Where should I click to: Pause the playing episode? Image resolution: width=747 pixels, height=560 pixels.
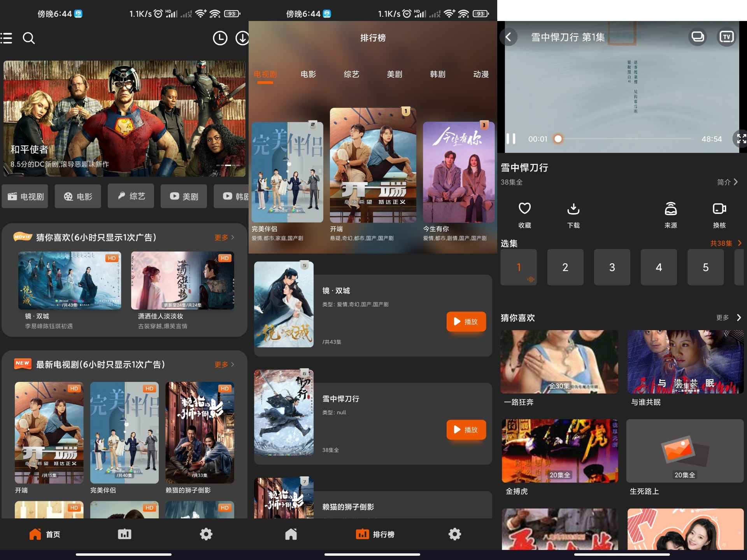tap(512, 139)
